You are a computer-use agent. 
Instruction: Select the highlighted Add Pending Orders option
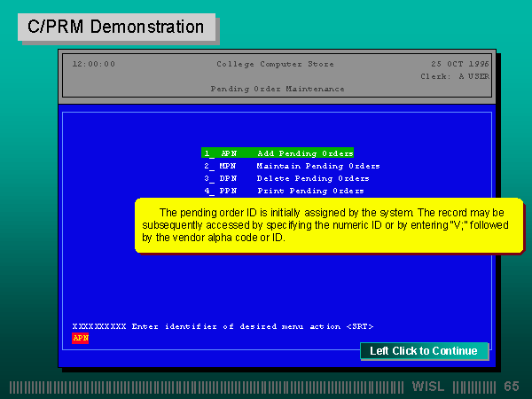[278, 153]
